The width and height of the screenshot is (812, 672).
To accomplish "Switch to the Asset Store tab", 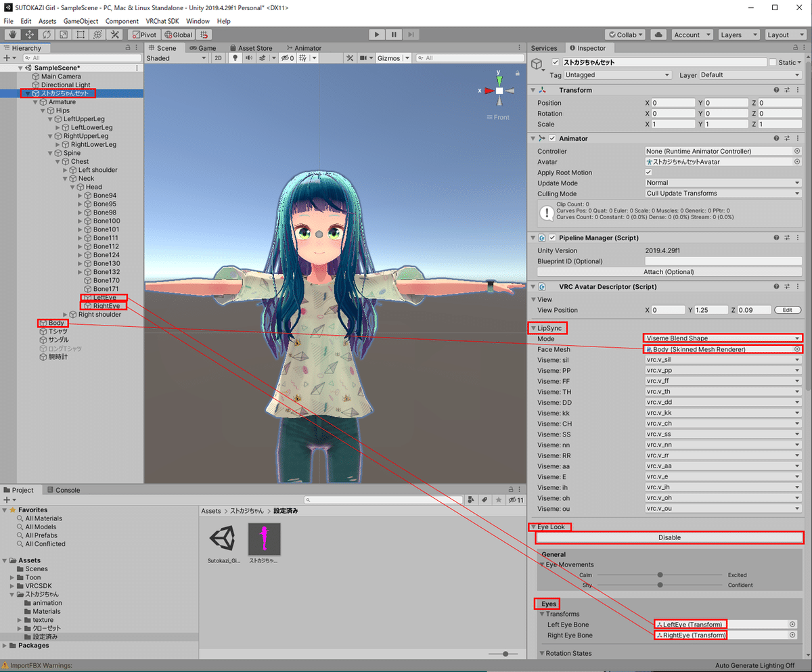I will point(250,48).
